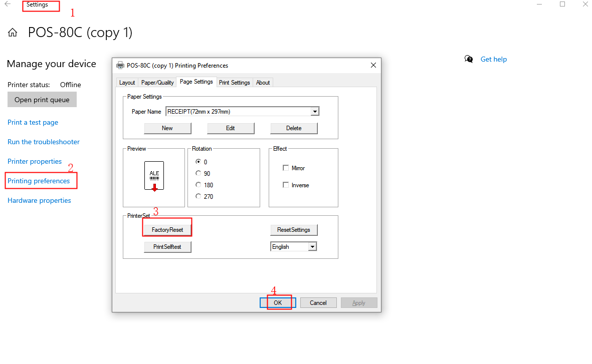Click the Get help question-mark icon
Image resolution: width=592 pixels, height=364 pixels.
pyautogui.click(x=469, y=59)
